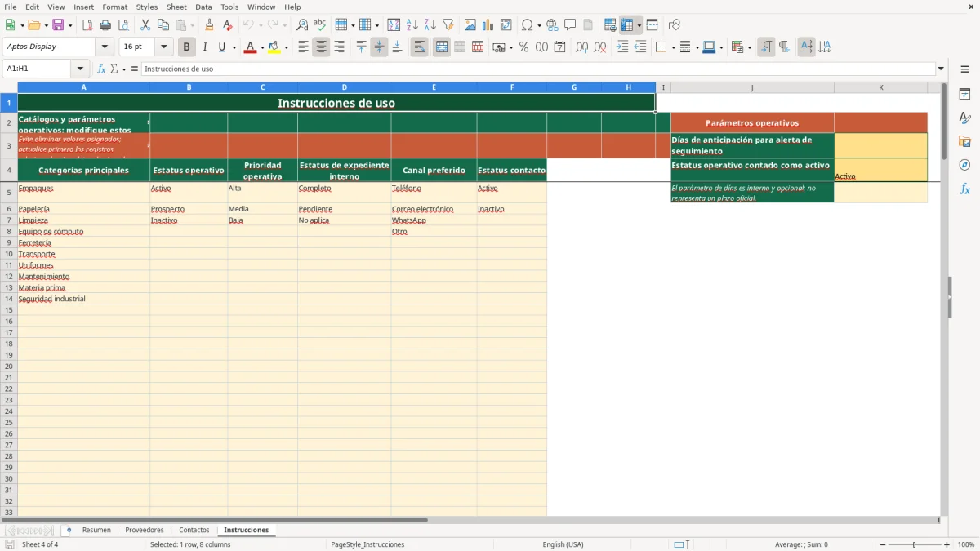
Task: Open the Sheet menu
Action: tap(176, 7)
